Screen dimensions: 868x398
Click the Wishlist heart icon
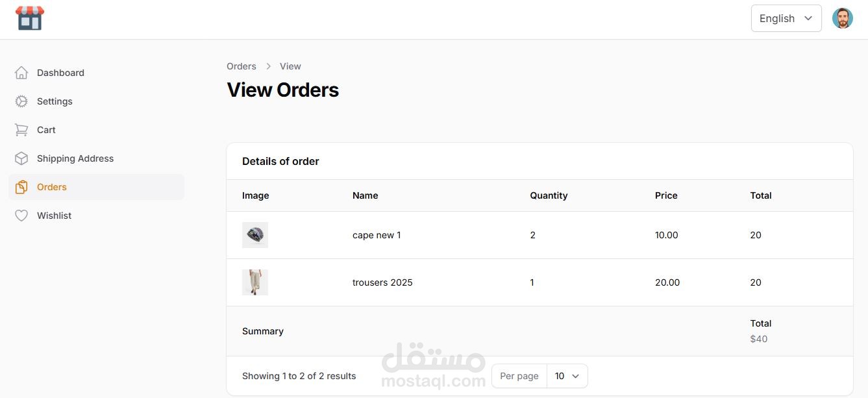pos(21,216)
